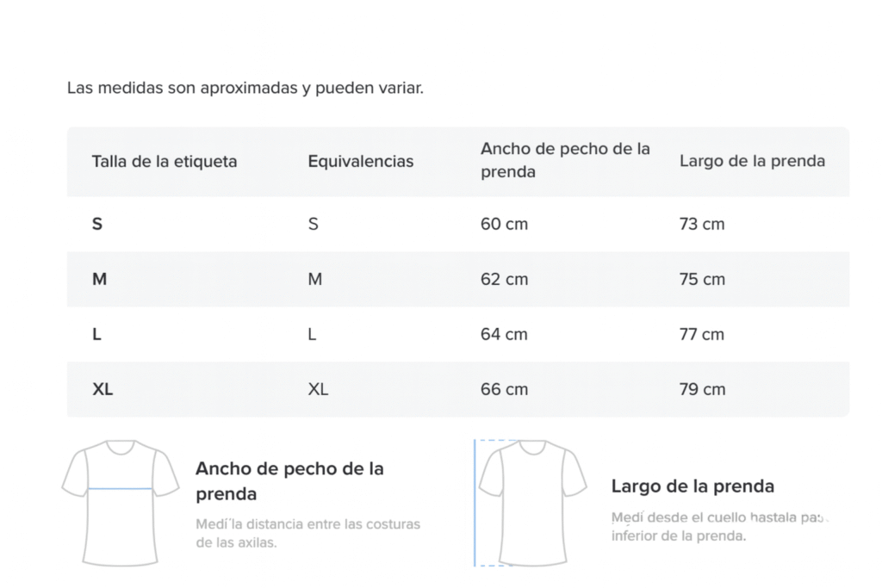Click 'Ancho de pecho de la prenda' table header
This screenshot has height=588, width=882.
[565, 160]
